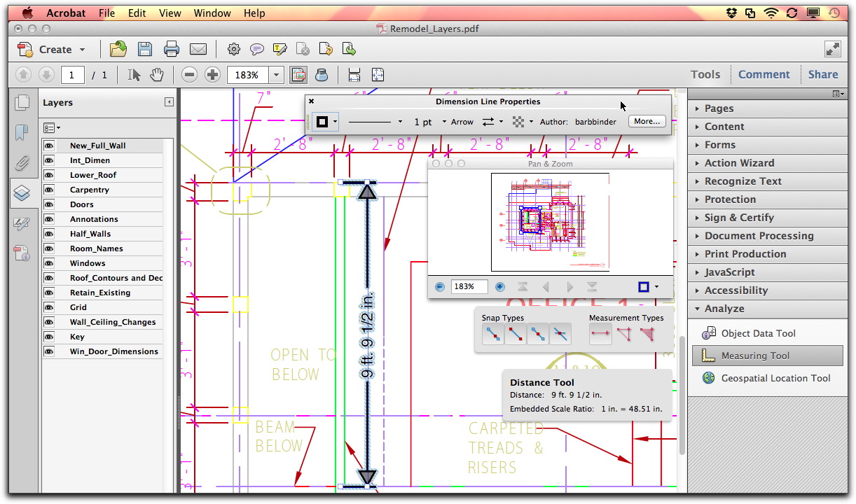Open the Tools pane
Viewport: 856px width, 504px height.
coord(705,74)
